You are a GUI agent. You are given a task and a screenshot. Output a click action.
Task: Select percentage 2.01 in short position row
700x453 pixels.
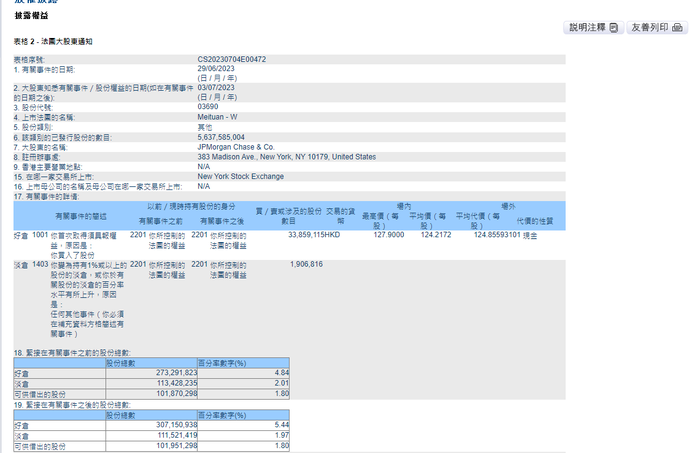point(282,383)
